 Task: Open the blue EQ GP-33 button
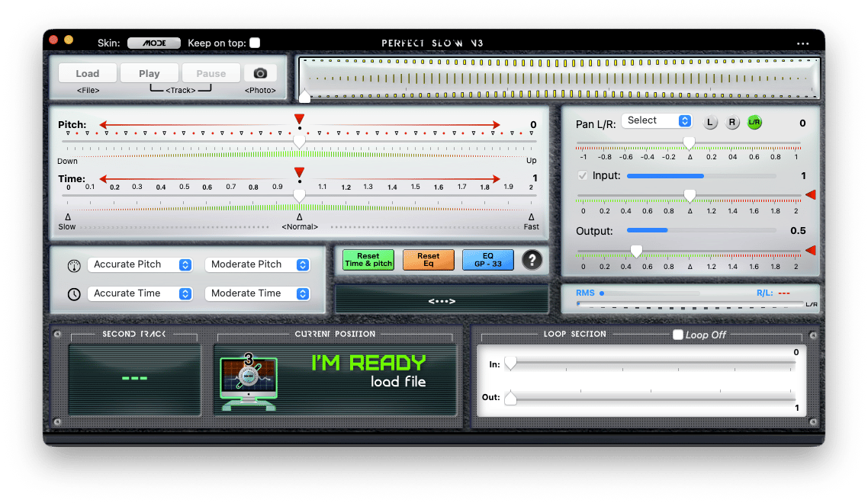pyautogui.click(x=487, y=260)
